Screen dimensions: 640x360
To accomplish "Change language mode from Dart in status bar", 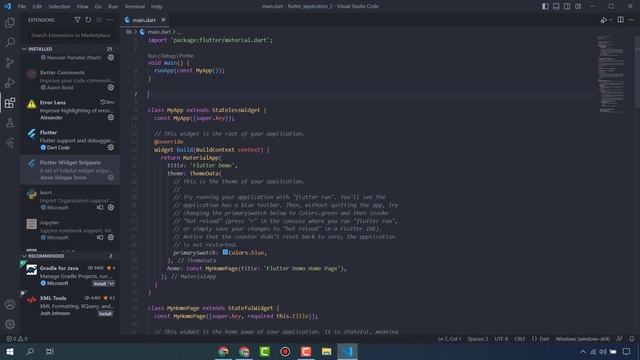I will (544, 339).
